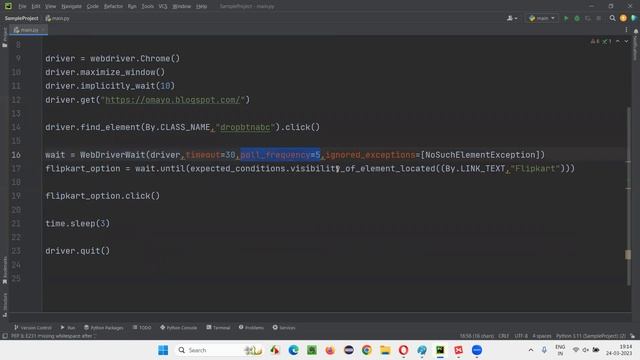Change Python 3.11 interpreter in status bar
Image resolution: width=640 pixels, height=360 pixels.
[591, 336]
